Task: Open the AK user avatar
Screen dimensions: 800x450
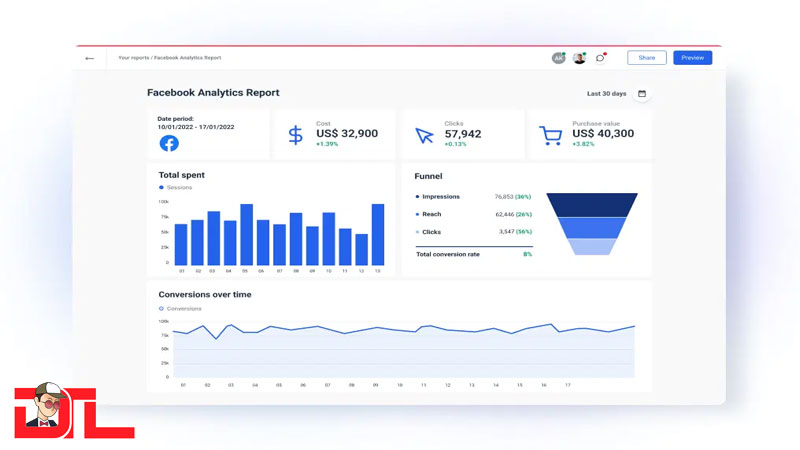Action: (x=559, y=58)
